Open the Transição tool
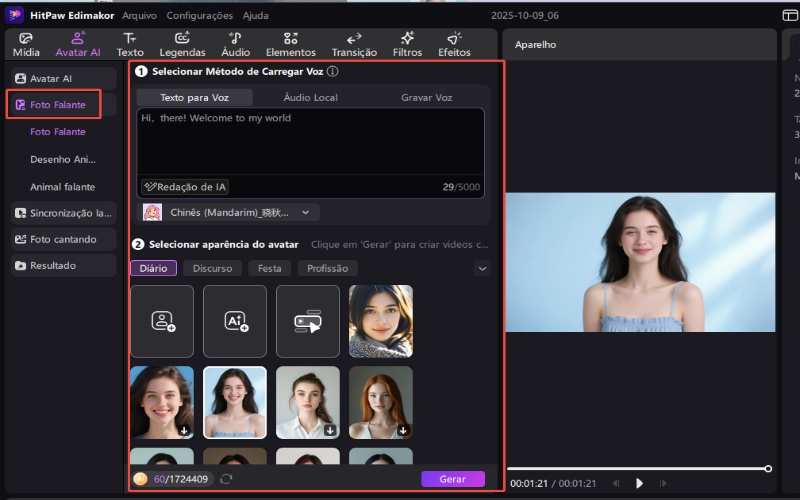 354,44
